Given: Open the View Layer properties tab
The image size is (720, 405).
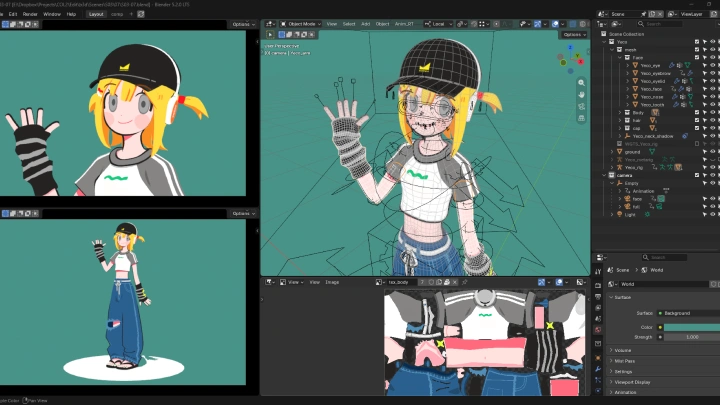Looking at the screenshot, I should pyautogui.click(x=598, y=308).
